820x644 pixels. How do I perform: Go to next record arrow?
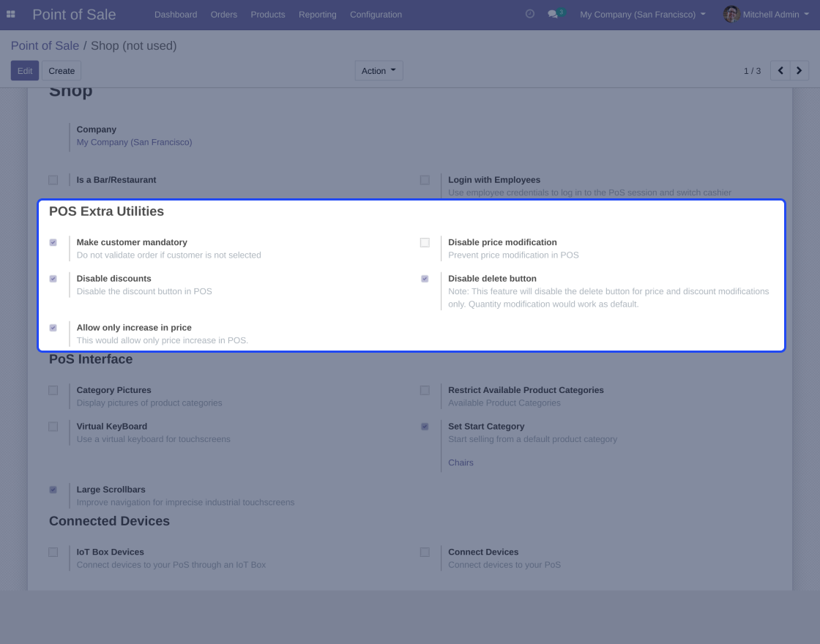point(799,70)
